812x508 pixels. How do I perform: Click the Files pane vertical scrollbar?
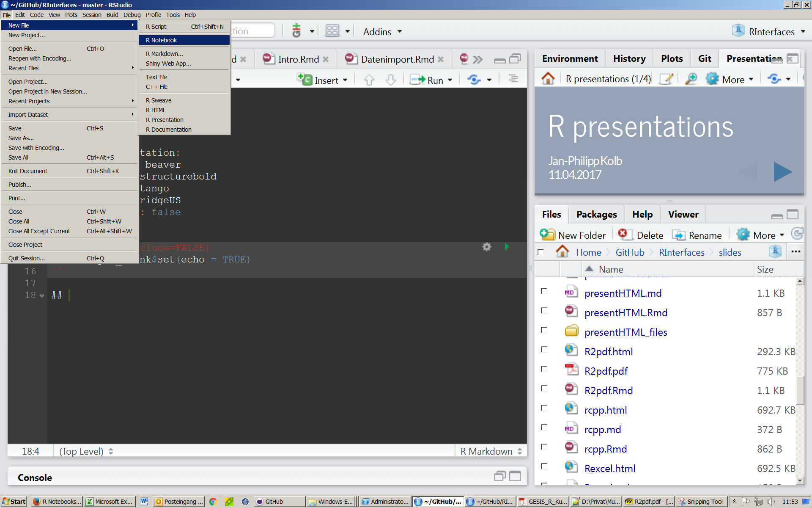800,389
